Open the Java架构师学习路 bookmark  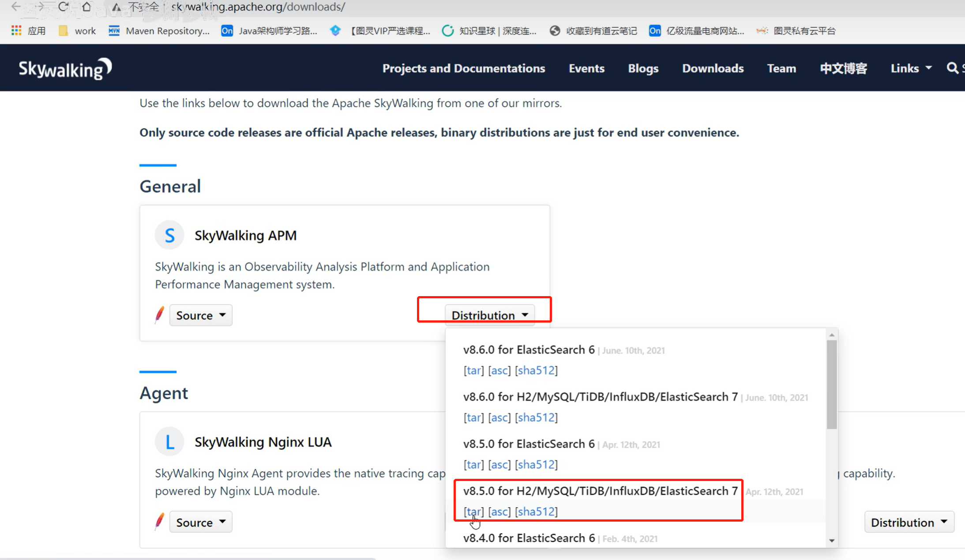pos(269,31)
